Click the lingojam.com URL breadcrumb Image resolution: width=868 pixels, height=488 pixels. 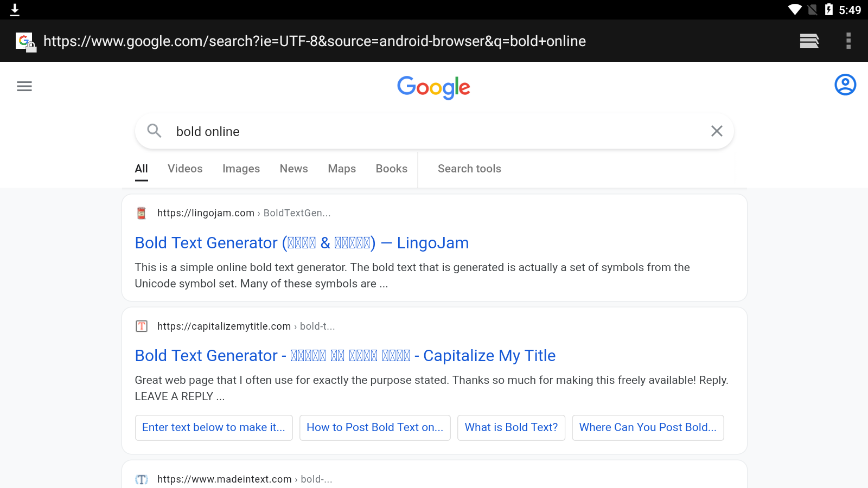click(244, 213)
